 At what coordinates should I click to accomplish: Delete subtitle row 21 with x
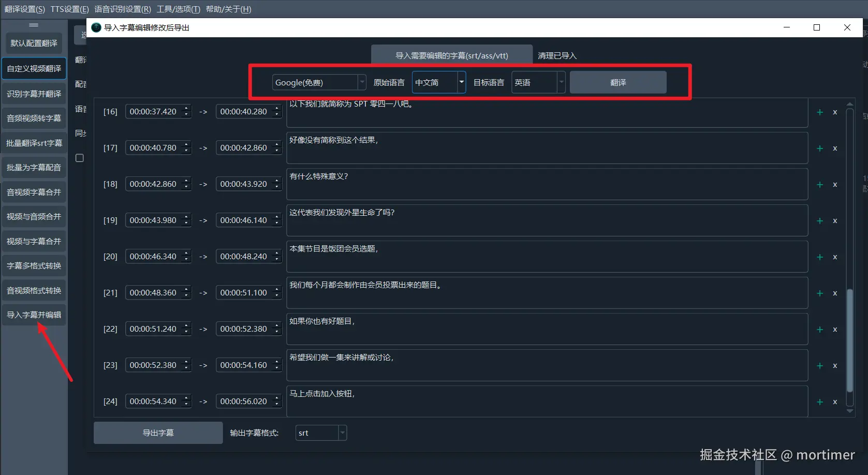(x=834, y=293)
